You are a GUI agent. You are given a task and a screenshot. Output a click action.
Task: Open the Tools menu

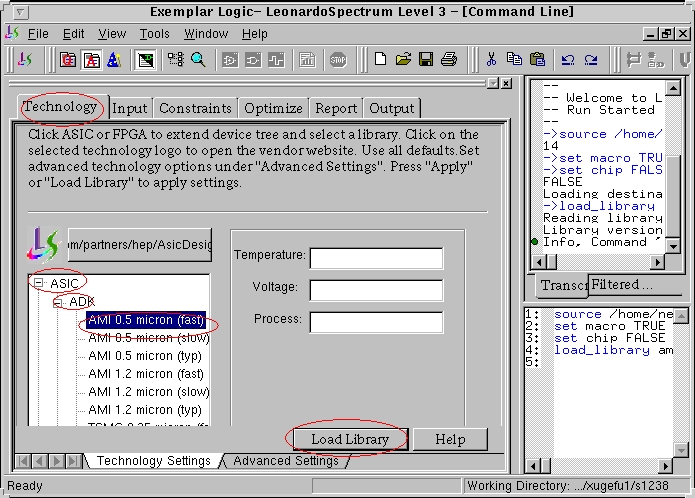tap(154, 34)
